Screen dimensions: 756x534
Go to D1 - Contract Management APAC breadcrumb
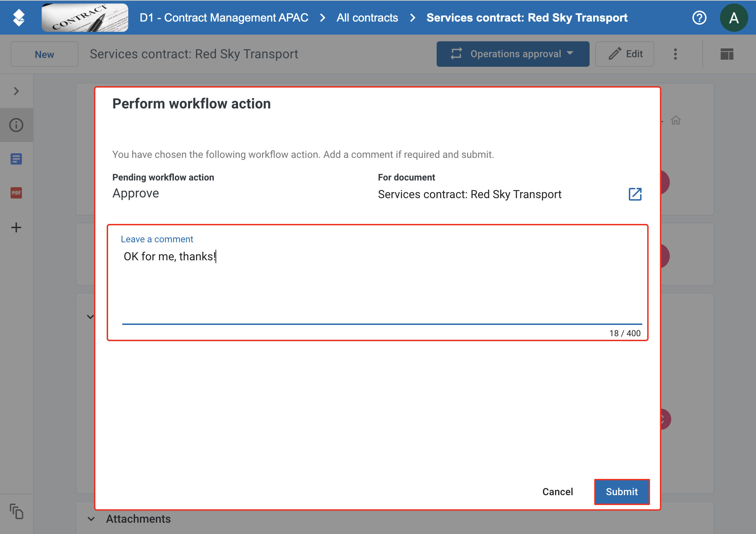click(x=224, y=18)
